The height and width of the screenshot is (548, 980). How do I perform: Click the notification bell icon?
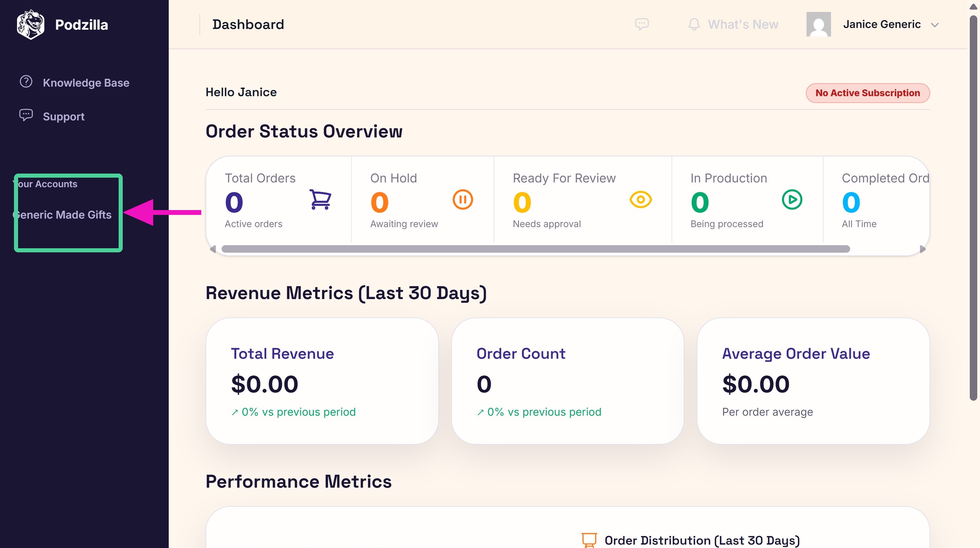694,24
